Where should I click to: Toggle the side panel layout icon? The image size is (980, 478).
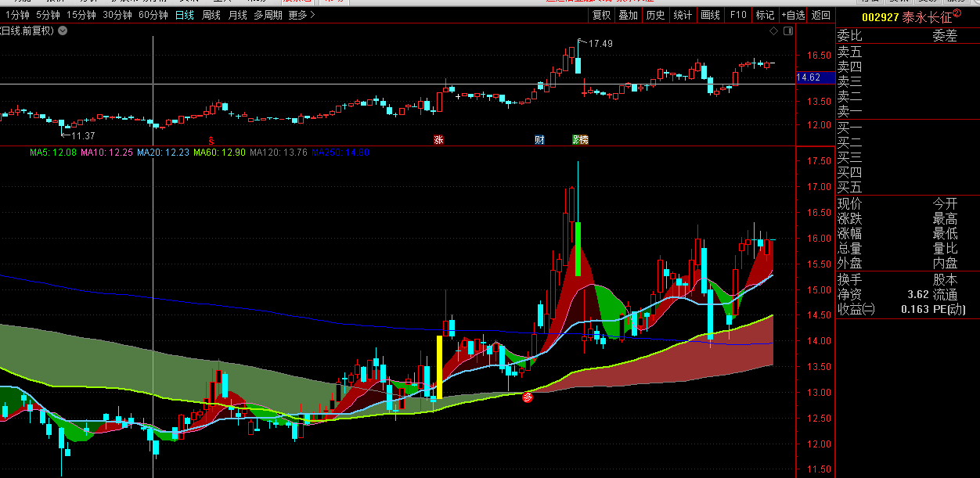787,31
